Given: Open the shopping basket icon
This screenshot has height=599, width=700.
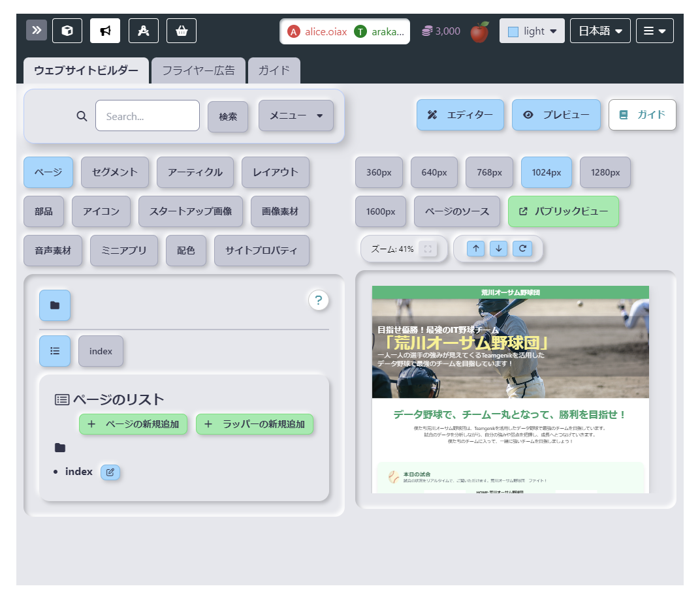Looking at the screenshot, I should coord(182,31).
